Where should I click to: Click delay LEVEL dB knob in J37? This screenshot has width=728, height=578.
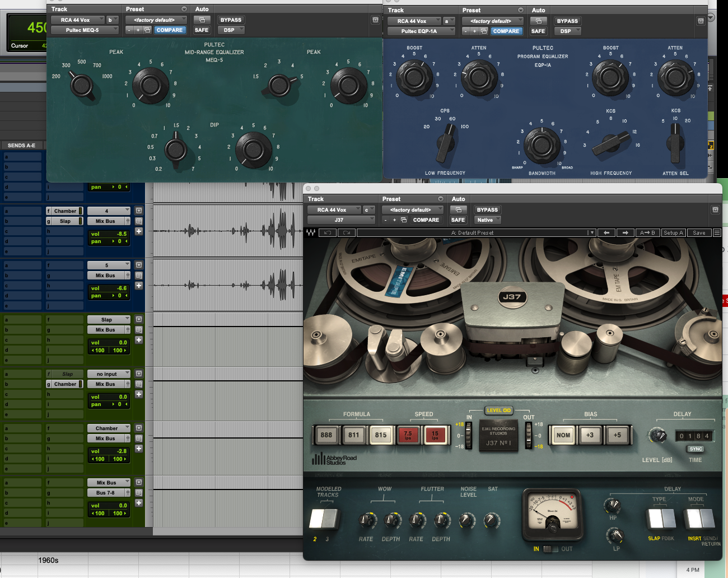657,435
